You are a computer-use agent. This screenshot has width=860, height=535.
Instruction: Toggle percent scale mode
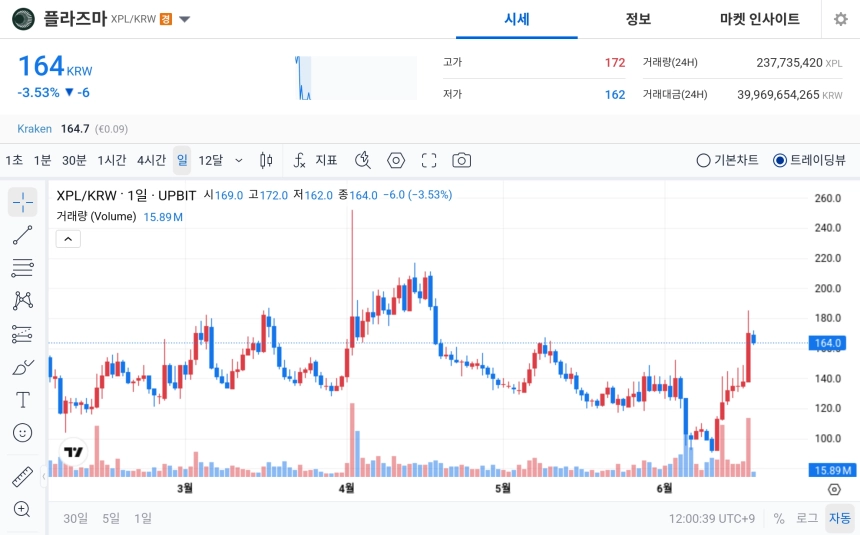[x=779, y=518]
